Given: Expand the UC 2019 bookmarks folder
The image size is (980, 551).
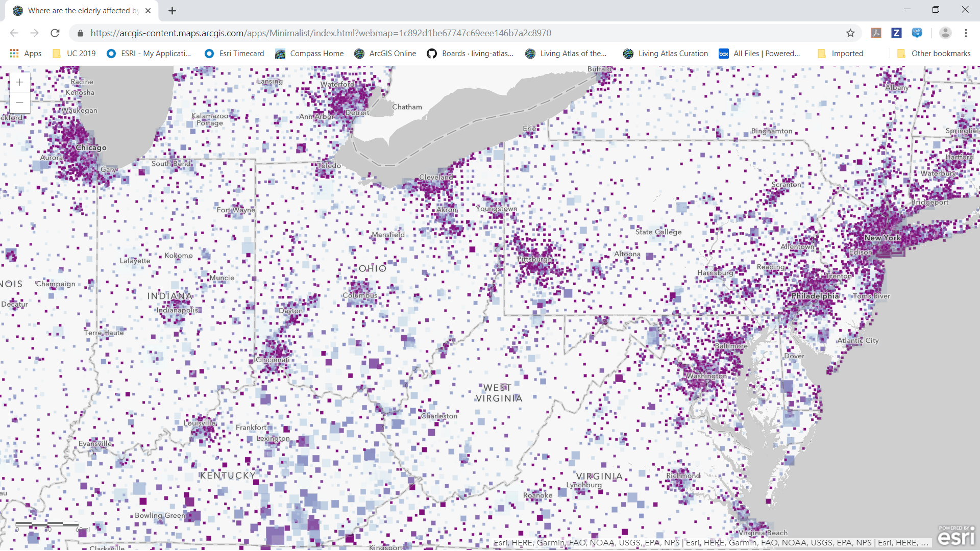Looking at the screenshot, I should pos(73,53).
